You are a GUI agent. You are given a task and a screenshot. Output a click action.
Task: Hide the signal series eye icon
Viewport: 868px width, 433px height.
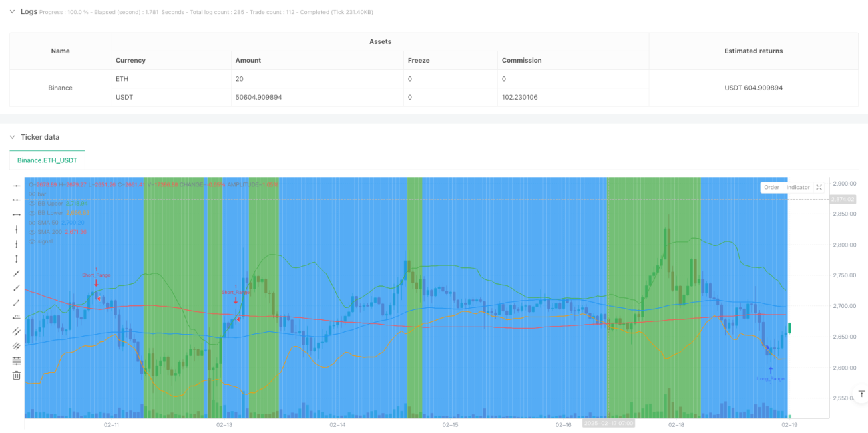31,241
